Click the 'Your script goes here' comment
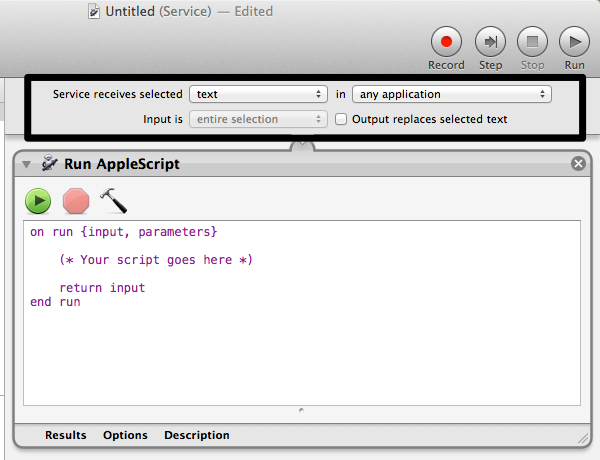Viewport: 600px width, 460px height. 156,260
